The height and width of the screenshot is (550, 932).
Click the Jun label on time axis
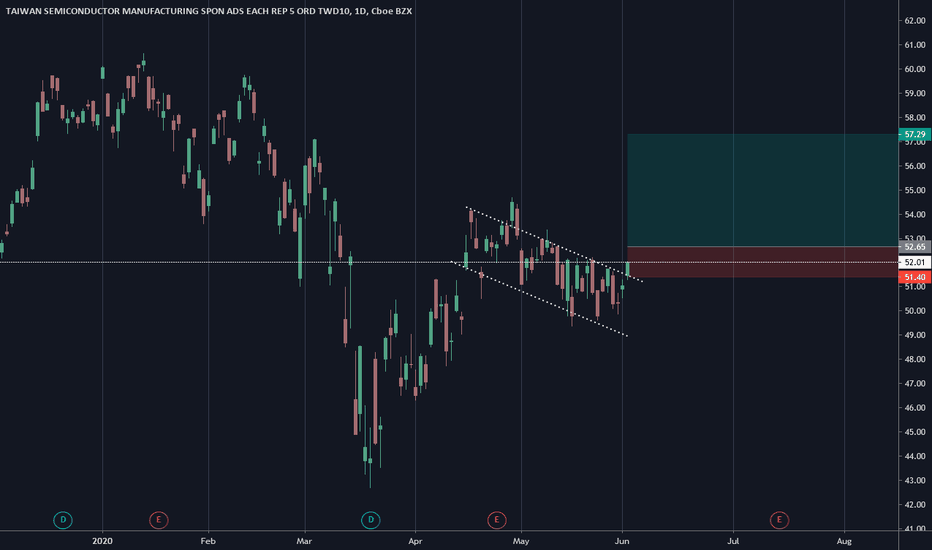point(622,541)
